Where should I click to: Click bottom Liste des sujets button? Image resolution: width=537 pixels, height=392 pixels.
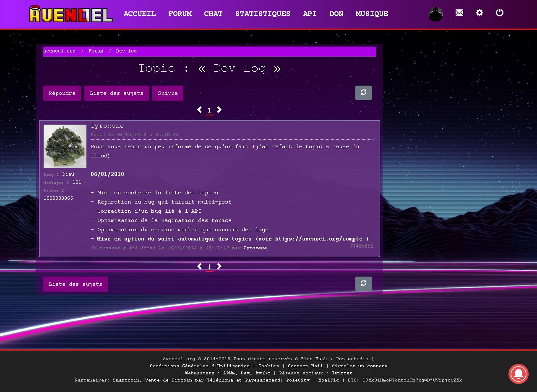click(x=76, y=284)
